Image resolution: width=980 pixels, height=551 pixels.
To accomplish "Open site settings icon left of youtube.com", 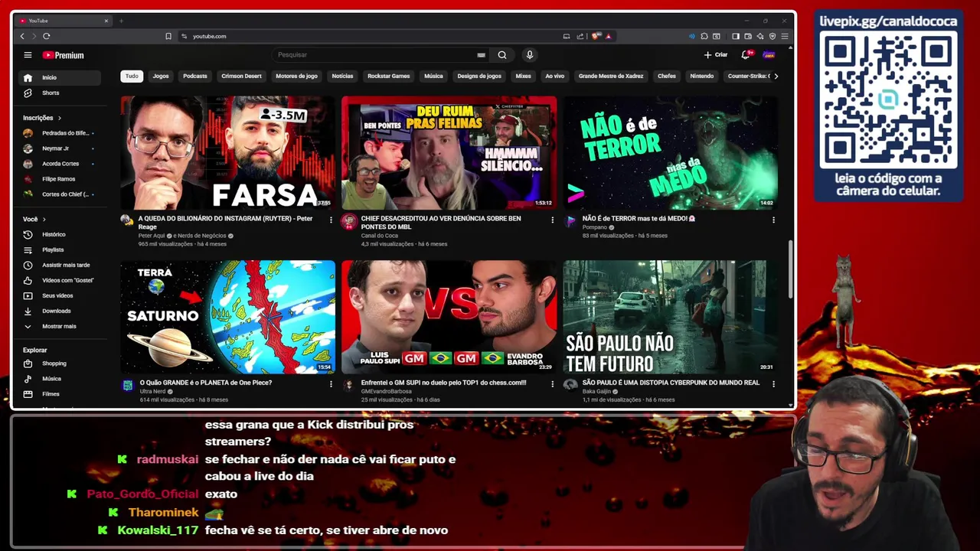I will [x=185, y=36].
